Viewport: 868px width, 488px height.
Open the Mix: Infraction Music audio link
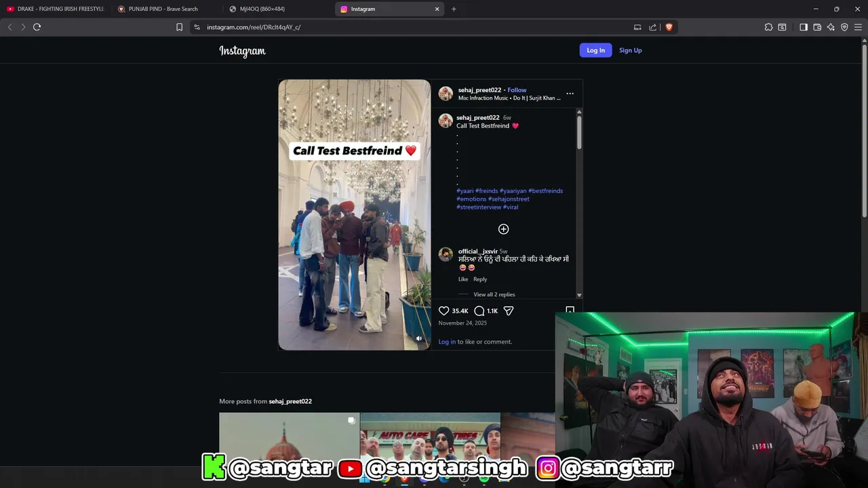[509, 98]
